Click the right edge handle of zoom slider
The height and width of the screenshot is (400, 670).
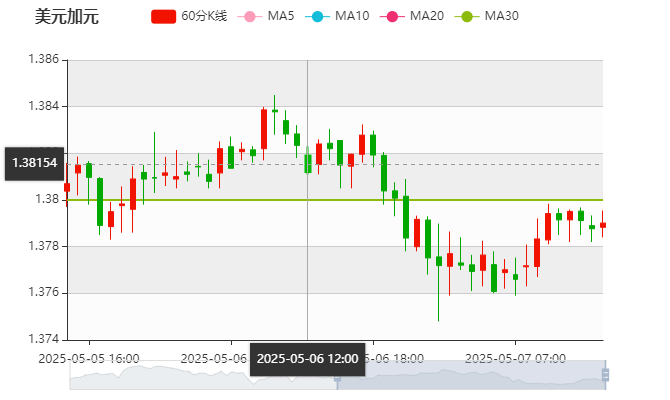[x=607, y=376]
